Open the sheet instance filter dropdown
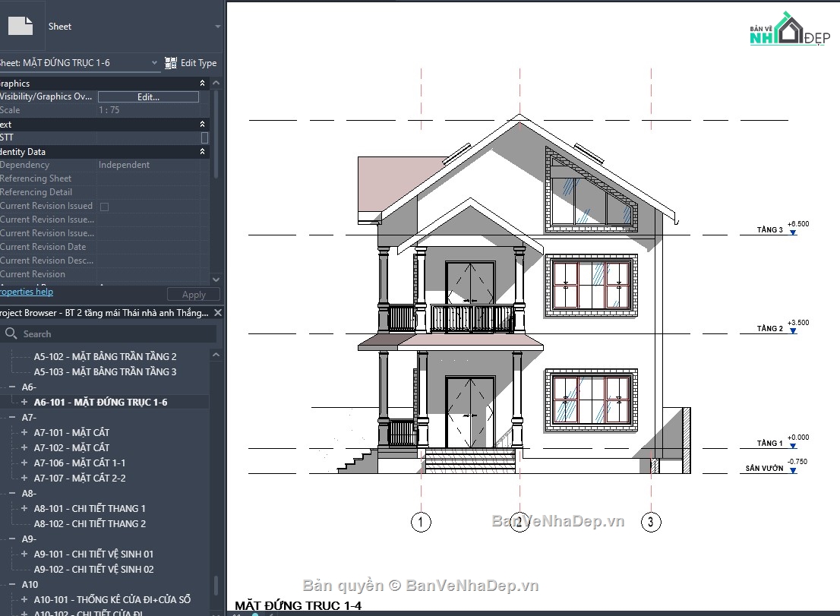 point(154,63)
